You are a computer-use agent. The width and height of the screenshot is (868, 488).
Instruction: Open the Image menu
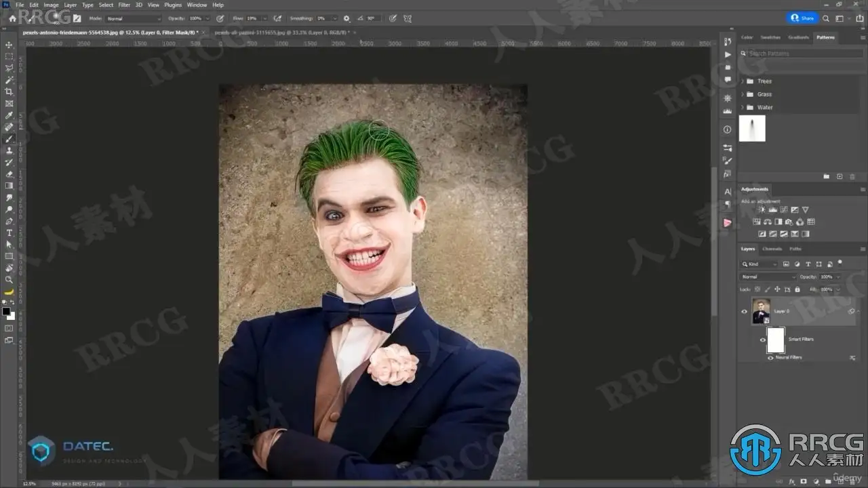point(52,5)
